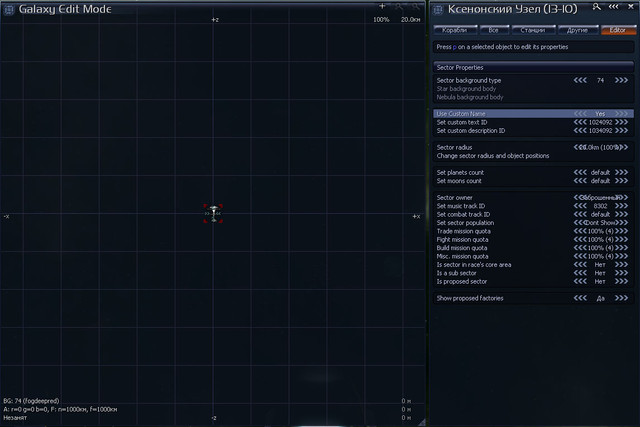Click the plus icon in the map header
The image size is (640, 427).
click(x=382, y=6)
